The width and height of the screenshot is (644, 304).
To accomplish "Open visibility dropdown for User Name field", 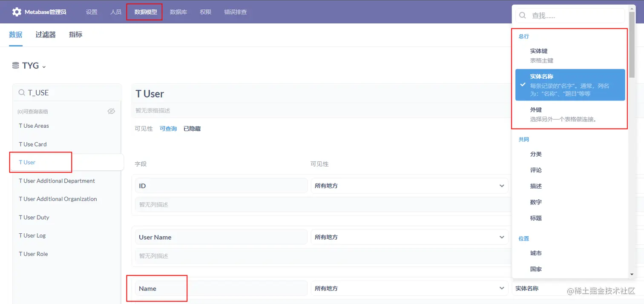I will 409,237.
